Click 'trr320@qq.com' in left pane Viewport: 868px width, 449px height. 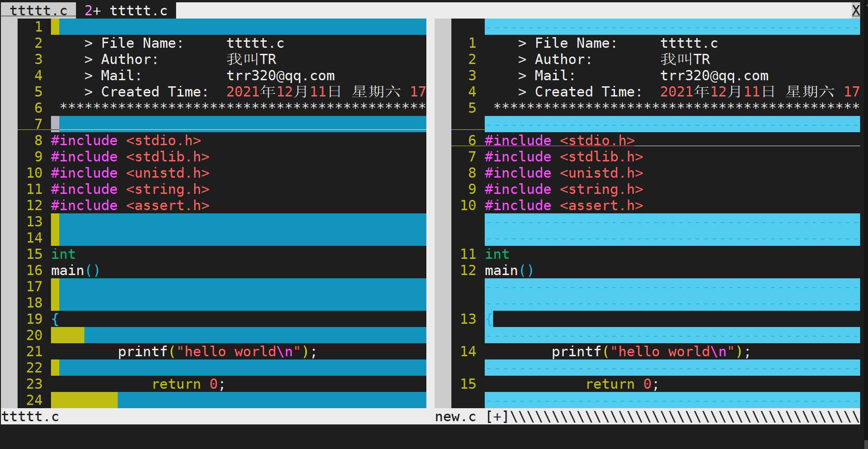point(281,76)
